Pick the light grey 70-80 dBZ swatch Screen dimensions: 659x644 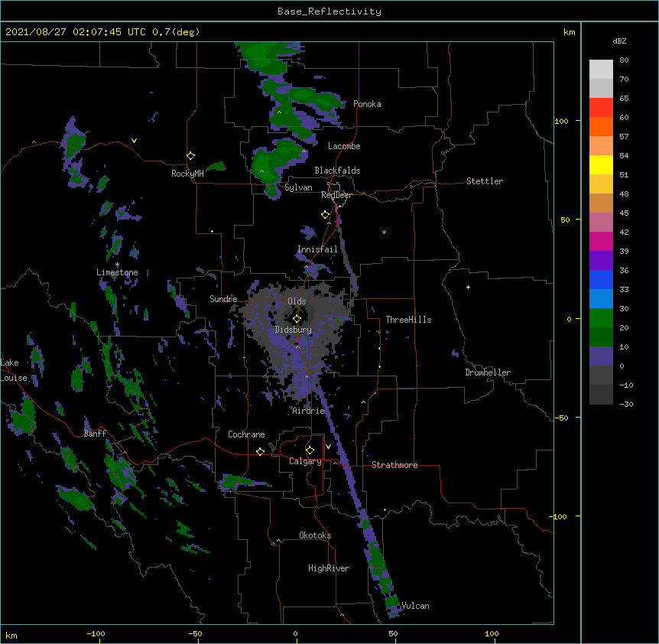click(601, 70)
